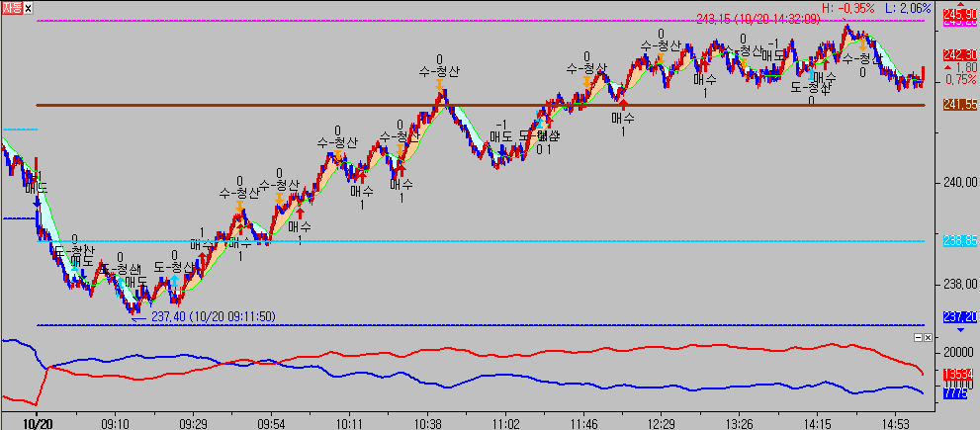The image size is (980, 430).
Task: Select the brown 241.55 horizontal line
Action: (297, 105)
